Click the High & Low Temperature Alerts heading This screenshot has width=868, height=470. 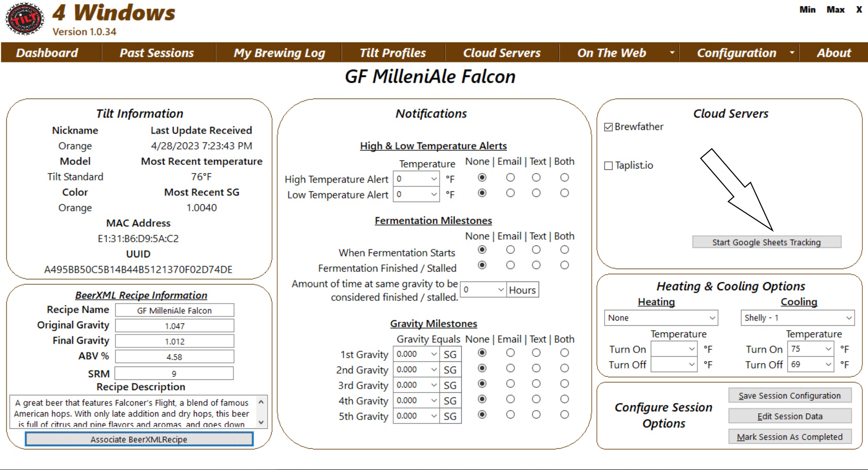pyautogui.click(x=433, y=146)
